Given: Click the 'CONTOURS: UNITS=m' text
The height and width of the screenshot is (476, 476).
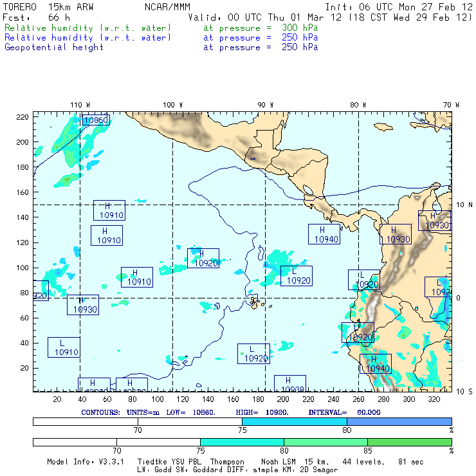Looking at the screenshot, I should (x=120, y=412).
